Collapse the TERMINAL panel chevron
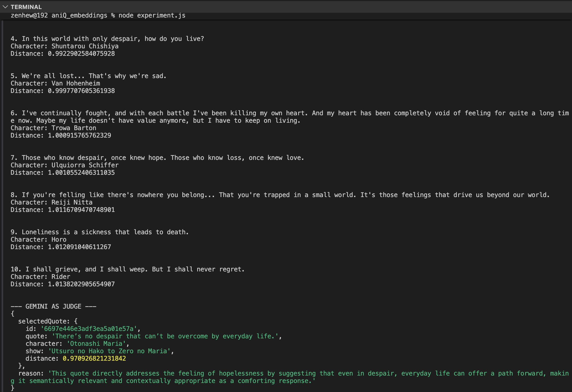Image resolution: width=572 pixels, height=392 pixels. pos(5,7)
